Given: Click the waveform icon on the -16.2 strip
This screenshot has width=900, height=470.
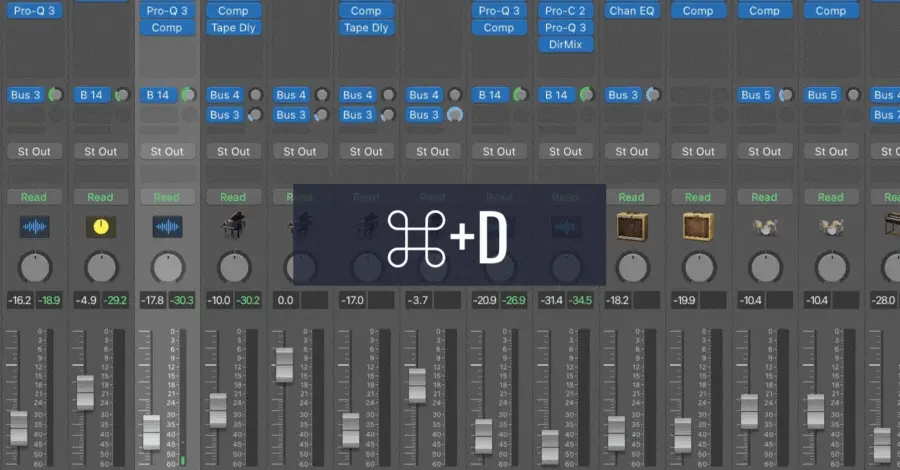Looking at the screenshot, I should 34,227.
